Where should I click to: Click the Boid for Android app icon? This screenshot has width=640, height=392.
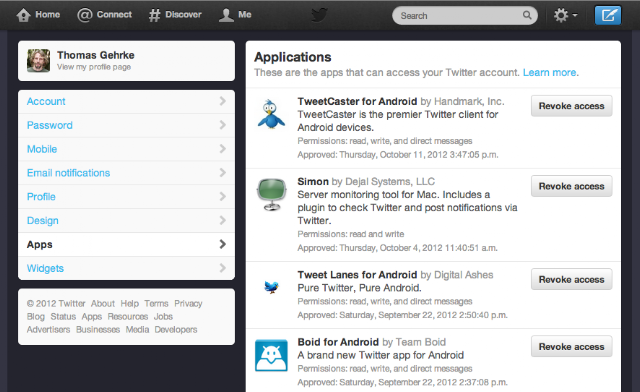pos(271,356)
